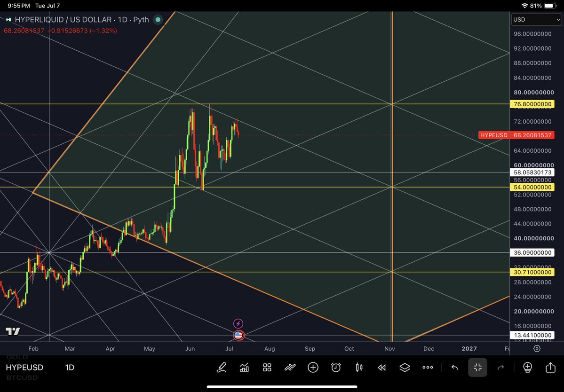Open HYPEUSD symbol search
This screenshot has width=564, height=392.
[x=24, y=367]
